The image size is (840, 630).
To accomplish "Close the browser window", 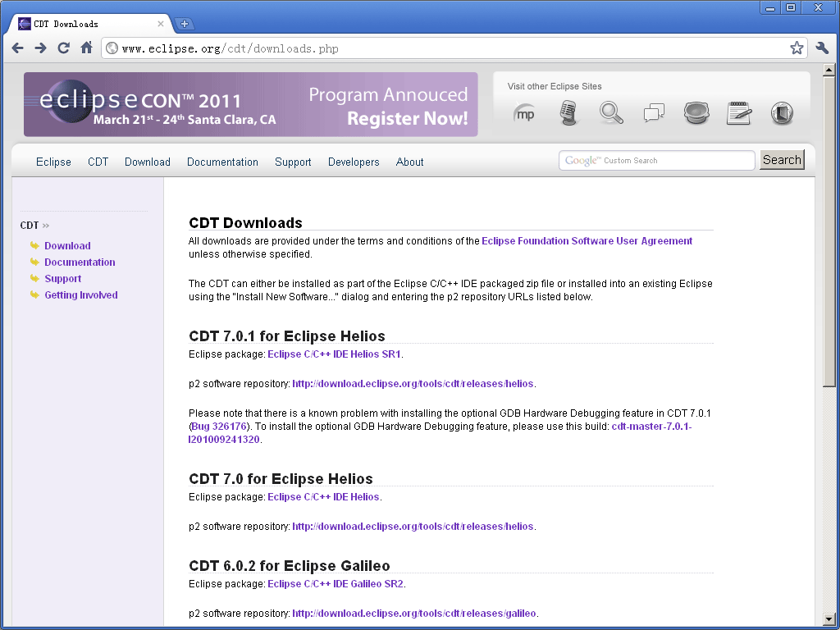I will point(818,7).
